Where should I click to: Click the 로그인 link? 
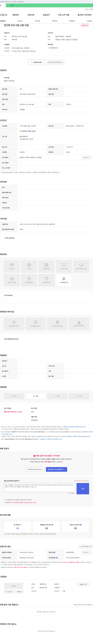[x=87, y=9]
